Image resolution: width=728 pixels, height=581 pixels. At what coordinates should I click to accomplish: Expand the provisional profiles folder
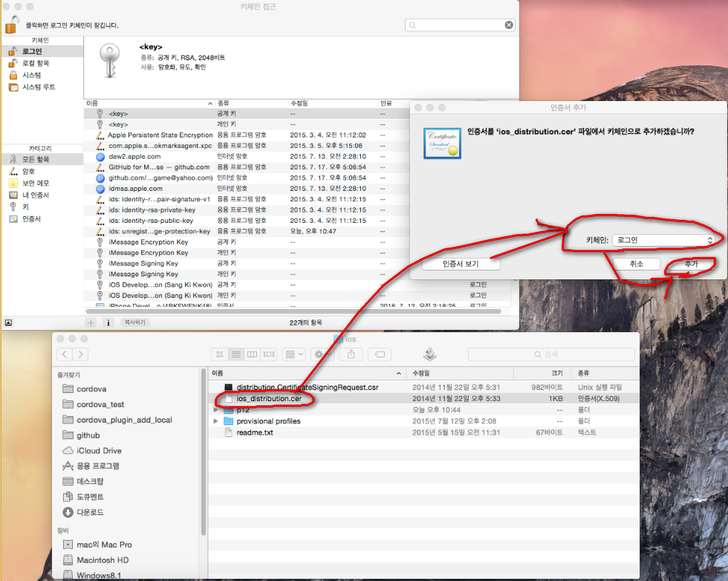tap(215, 421)
